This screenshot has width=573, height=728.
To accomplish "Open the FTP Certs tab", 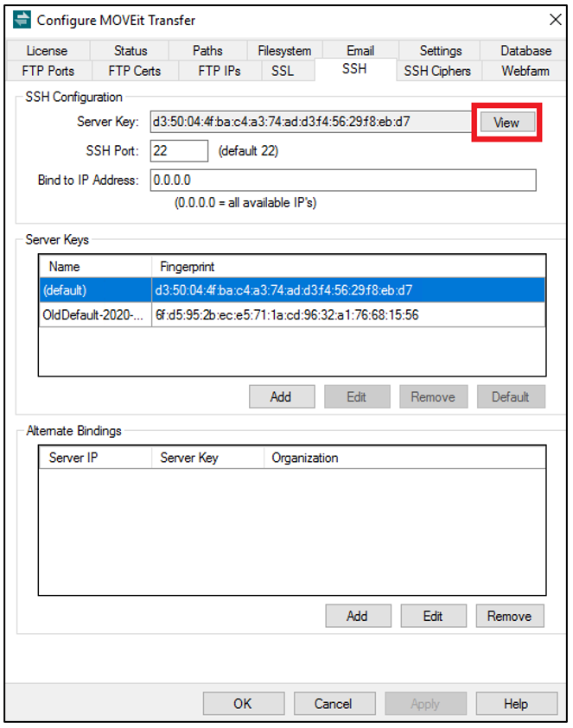I will pyautogui.click(x=135, y=71).
